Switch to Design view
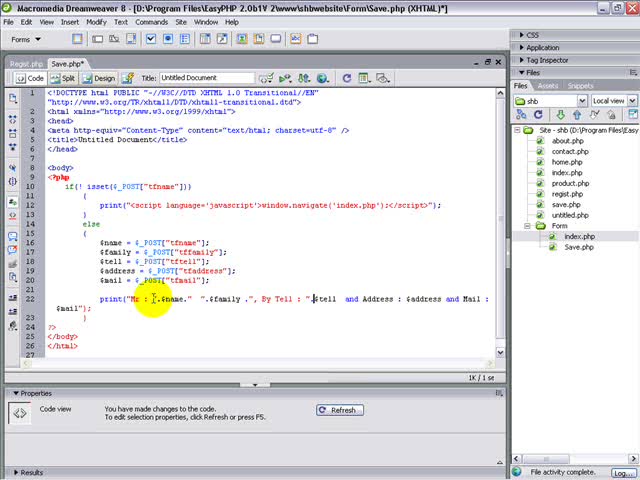 coord(100,78)
